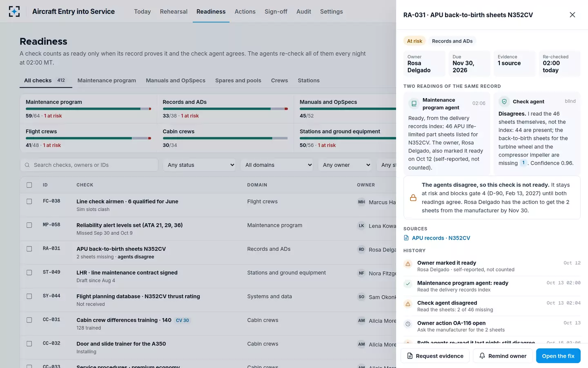Click the Remind owner button
Image resolution: width=588 pixels, height=368 pixels.
(503, 356)
